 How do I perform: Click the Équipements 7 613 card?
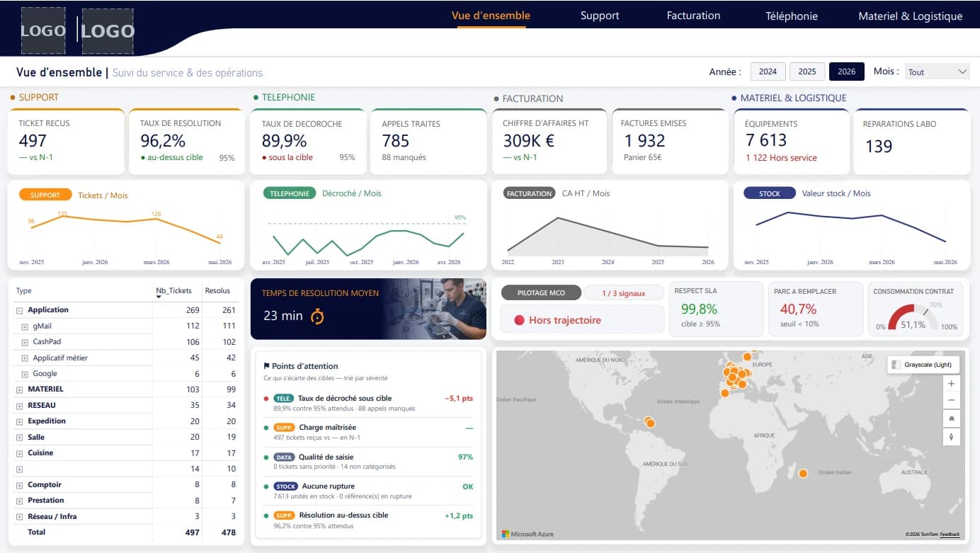[791, 142]
